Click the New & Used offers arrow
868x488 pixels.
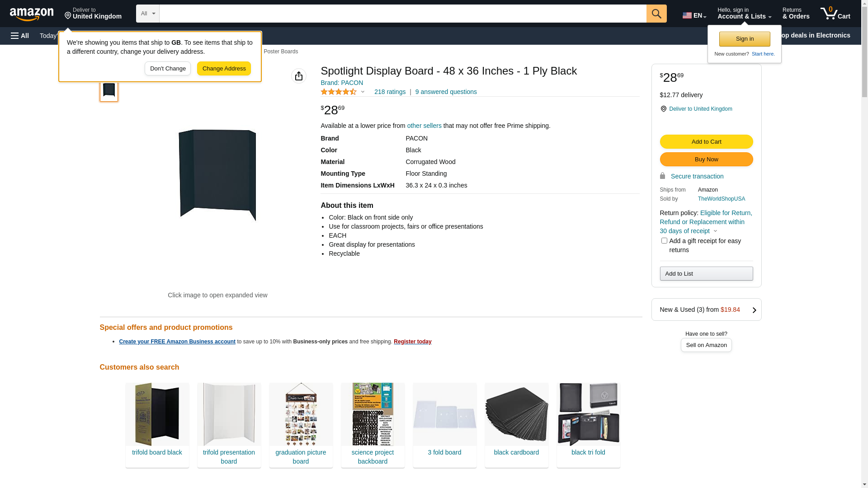tap(754, 310)
